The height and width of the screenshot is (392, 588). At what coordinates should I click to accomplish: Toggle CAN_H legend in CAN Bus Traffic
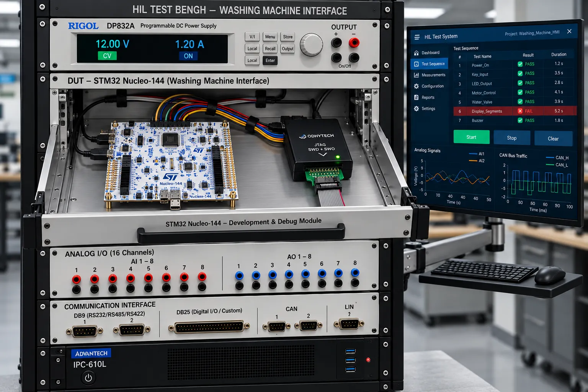point(557,158)
